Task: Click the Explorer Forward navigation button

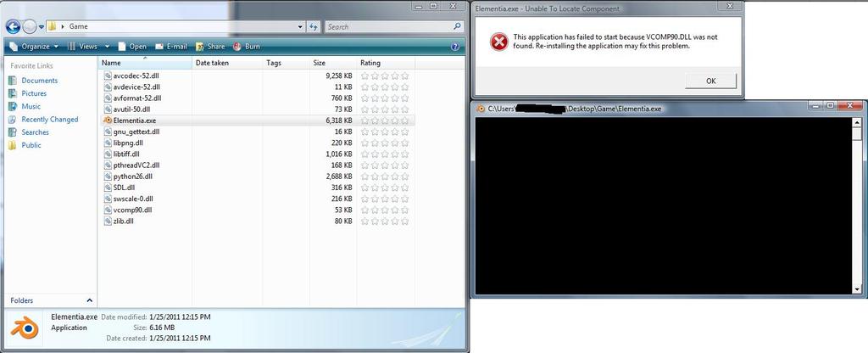Action: tap(30, 26)
